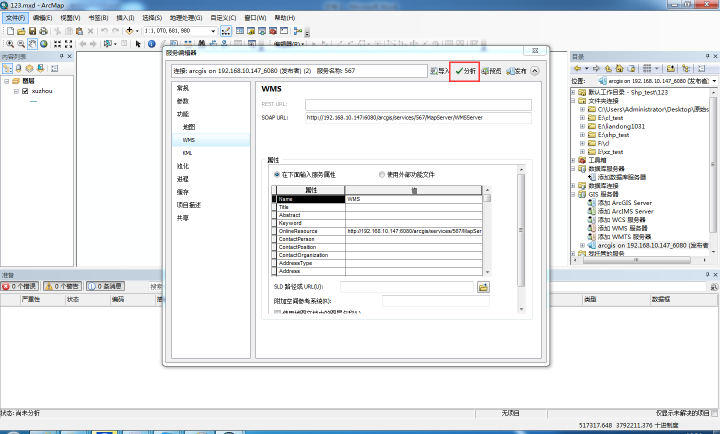Viewport: 720px width, 434px height.
Task: Select the Pan hand tool
Action: click(32, 44)
